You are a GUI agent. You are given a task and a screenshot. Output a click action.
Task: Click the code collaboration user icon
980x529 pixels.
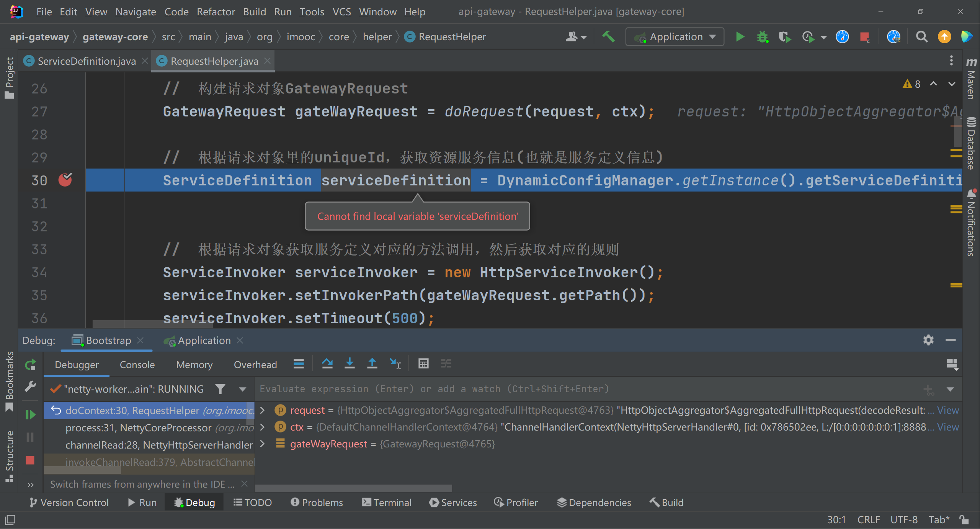[576, 37]
